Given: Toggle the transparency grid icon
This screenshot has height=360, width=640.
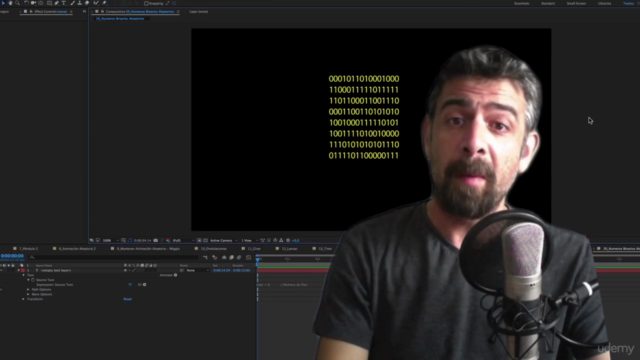Looking at the screenshot, I should [205, 240].
